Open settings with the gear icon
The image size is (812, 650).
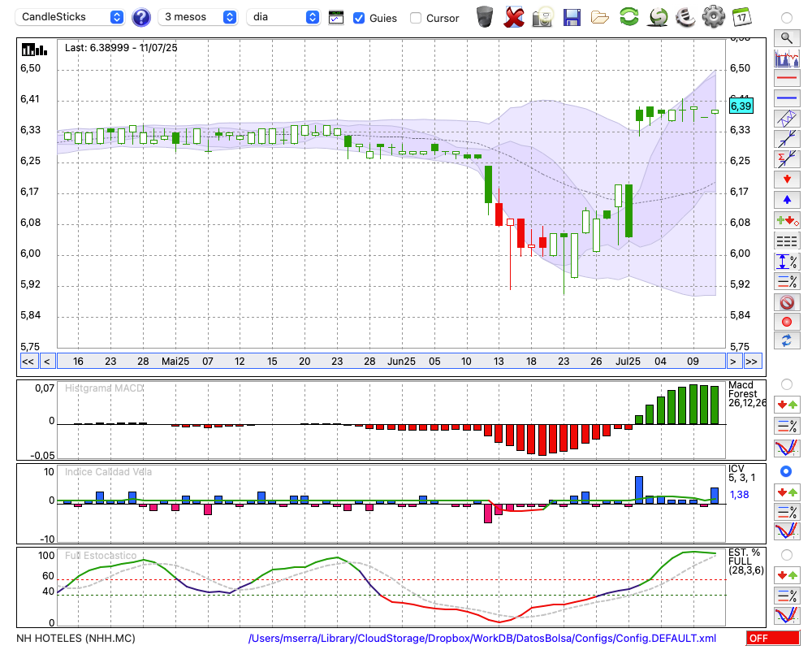[x=714, y=17]
